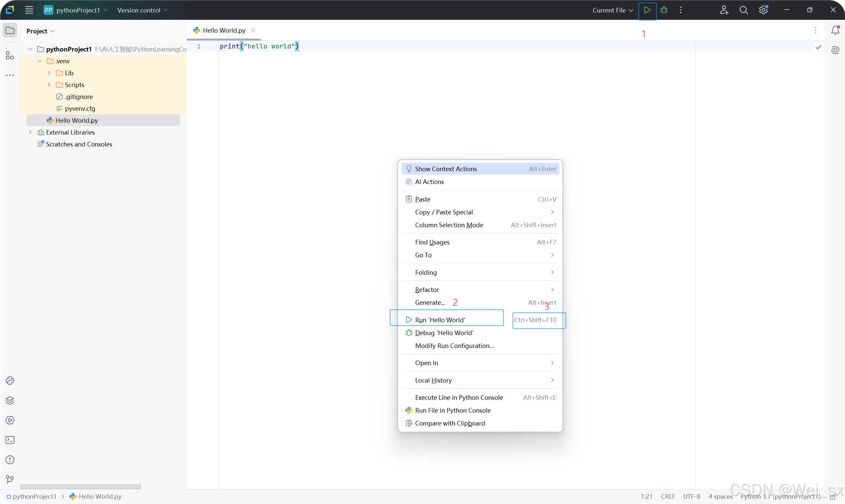This screenshot has width=845, height=504.
Task: Click pythonProject1 in the breadcrumb bar
Action: [x=34, y=496]
